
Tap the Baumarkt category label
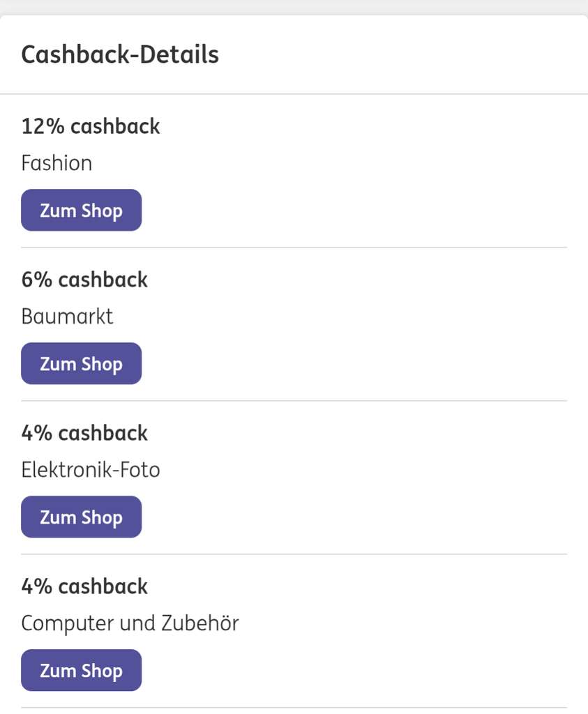pyautogui.click(x=67, y=317)
